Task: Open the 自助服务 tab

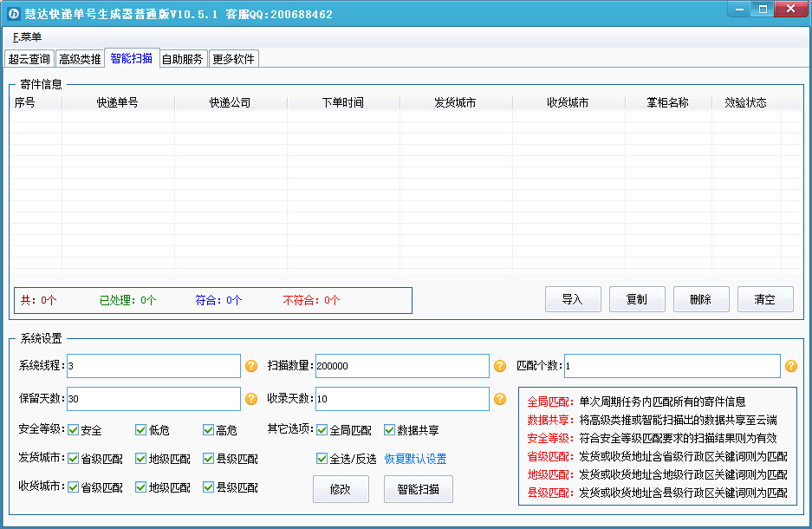Action: (182, 59)
